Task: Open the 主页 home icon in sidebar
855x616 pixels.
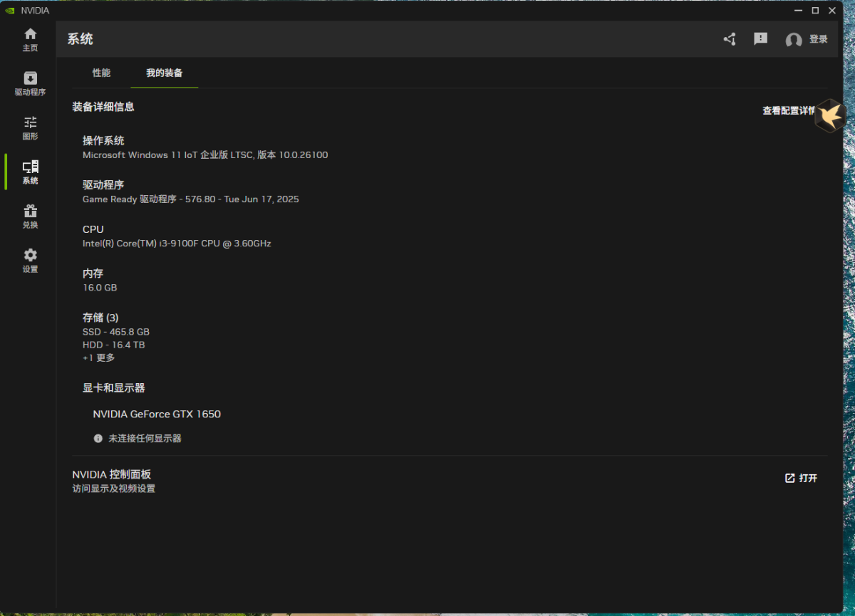Action: [30, 34]
